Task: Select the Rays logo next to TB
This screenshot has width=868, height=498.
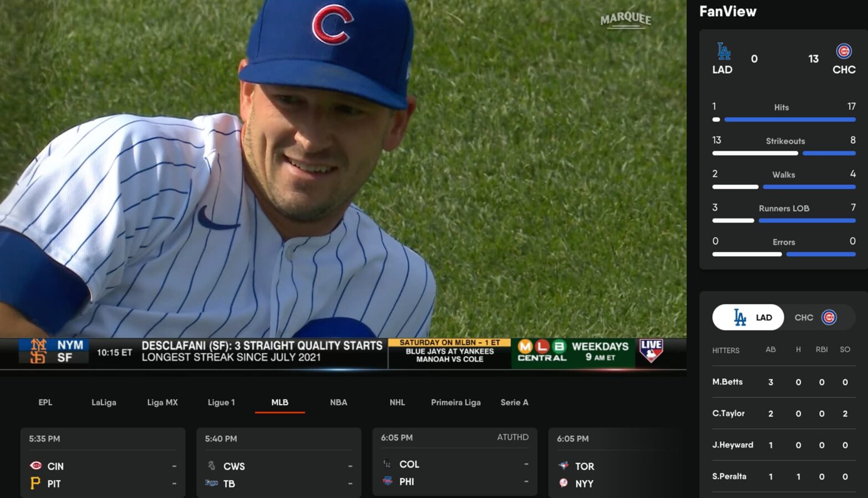Action: (x=212, y=484)
